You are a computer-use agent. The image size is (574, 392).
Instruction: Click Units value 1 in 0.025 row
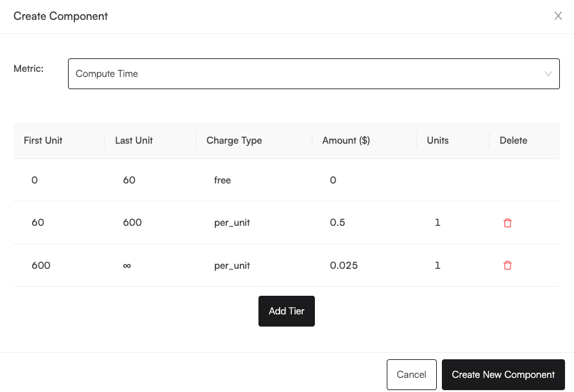click(x=437, y=265)
